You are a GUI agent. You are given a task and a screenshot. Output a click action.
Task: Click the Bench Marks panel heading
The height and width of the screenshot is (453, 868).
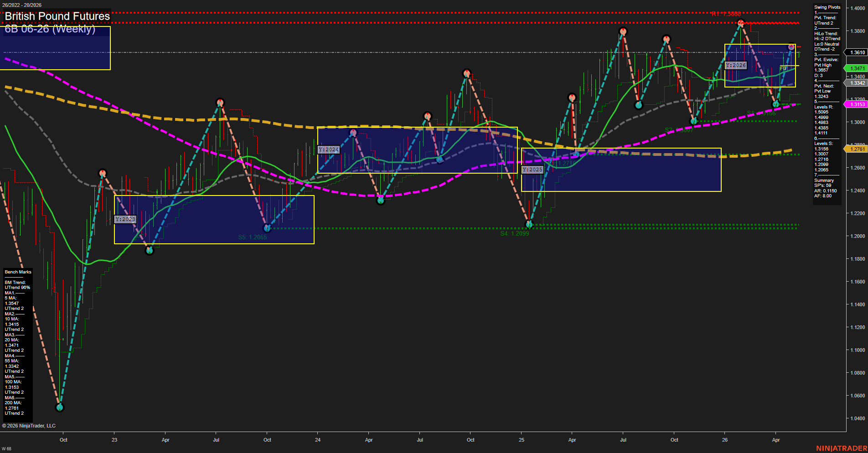coord(18,272)
